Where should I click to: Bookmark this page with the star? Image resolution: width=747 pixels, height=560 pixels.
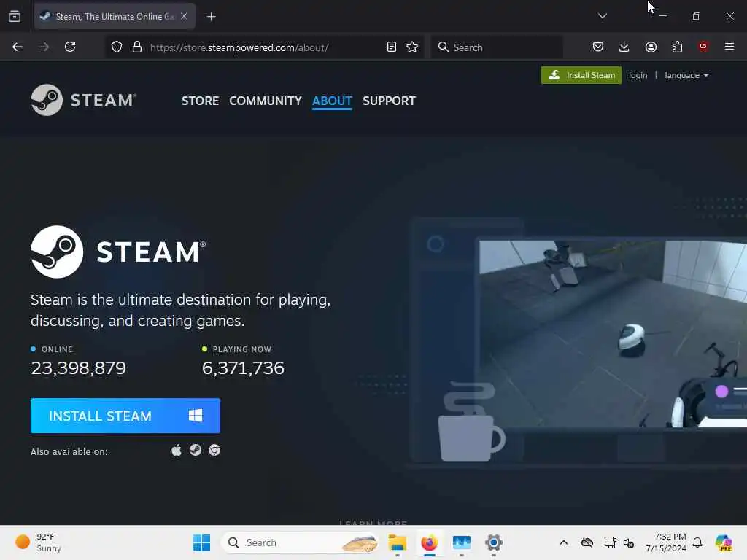(412, 47)
